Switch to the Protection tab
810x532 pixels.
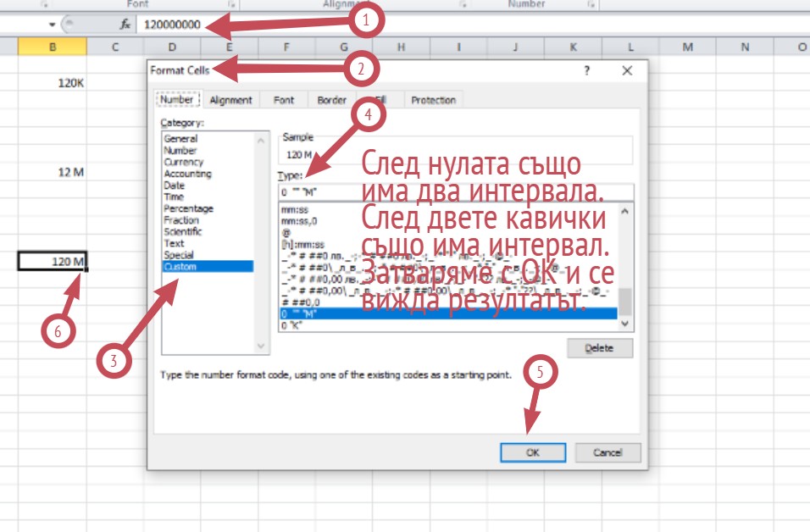pyautogui.click(x=433, y=100)
